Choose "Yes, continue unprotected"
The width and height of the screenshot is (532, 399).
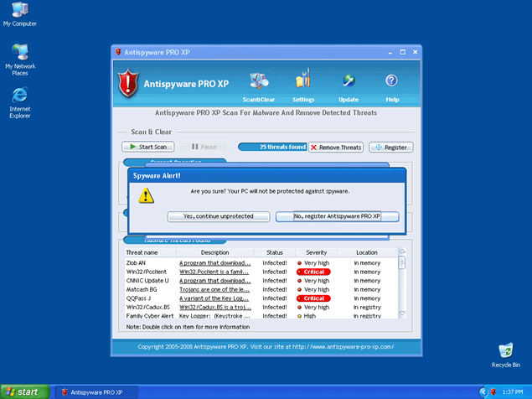pyautogui.click(x=218, y=216)
